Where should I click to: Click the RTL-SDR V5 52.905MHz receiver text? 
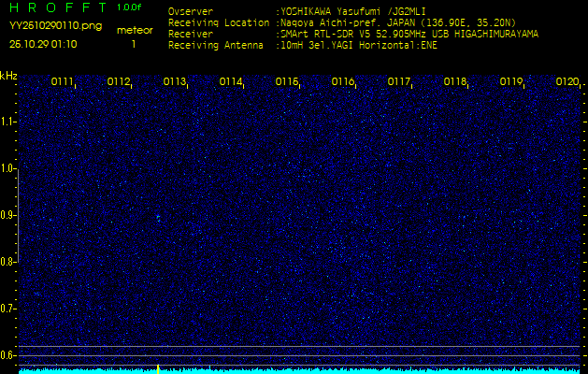pos(409,35)
